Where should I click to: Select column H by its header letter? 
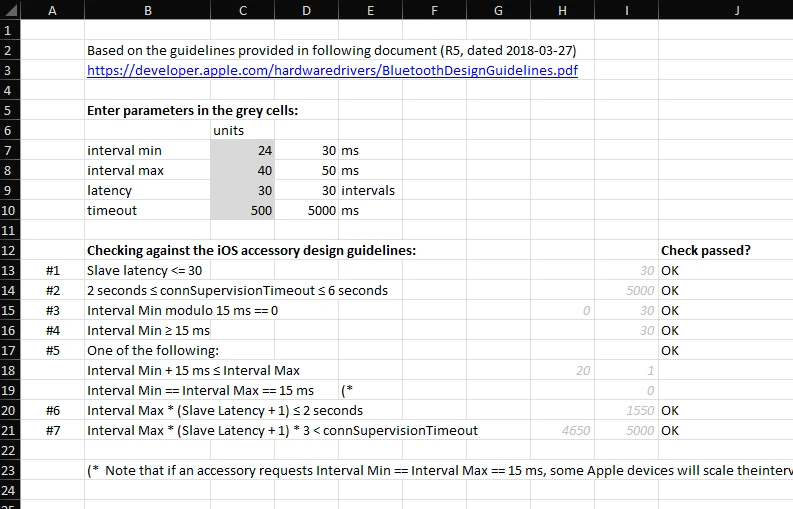pos(561,10)
